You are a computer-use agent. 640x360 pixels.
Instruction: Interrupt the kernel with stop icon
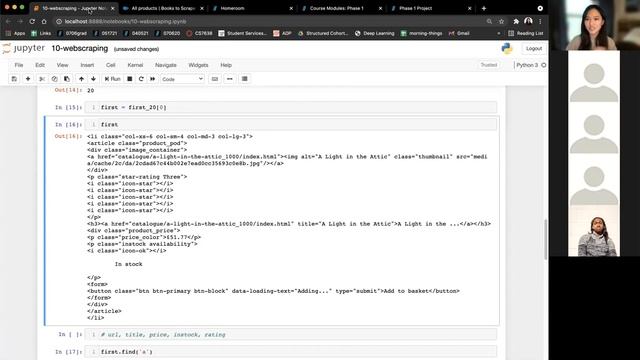[130, 79]
